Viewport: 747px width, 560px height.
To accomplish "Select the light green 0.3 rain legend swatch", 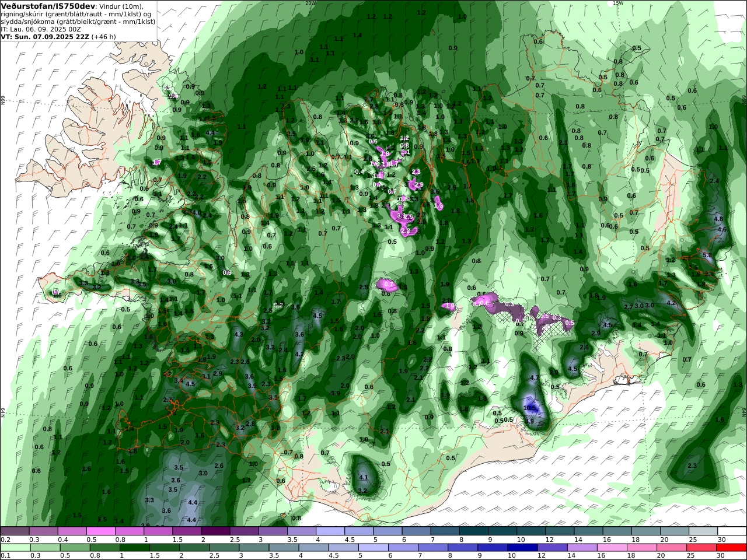I will [x=45, y=548].
